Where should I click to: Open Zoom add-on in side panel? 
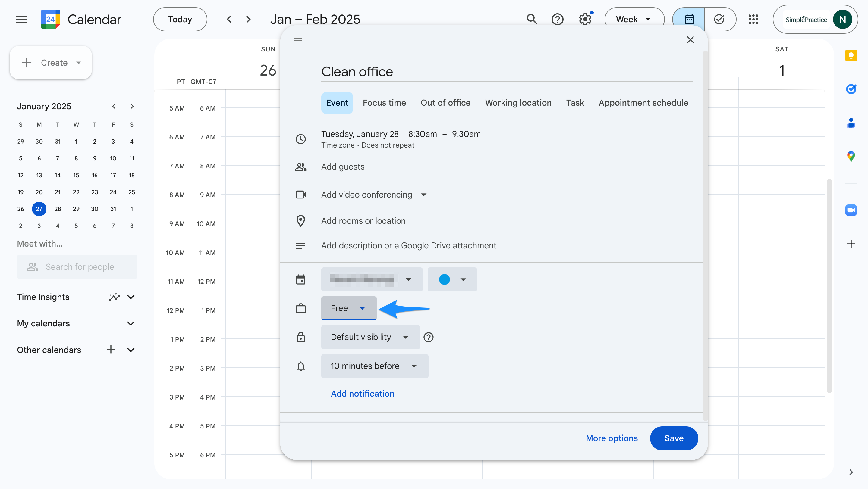pos(851,210)
